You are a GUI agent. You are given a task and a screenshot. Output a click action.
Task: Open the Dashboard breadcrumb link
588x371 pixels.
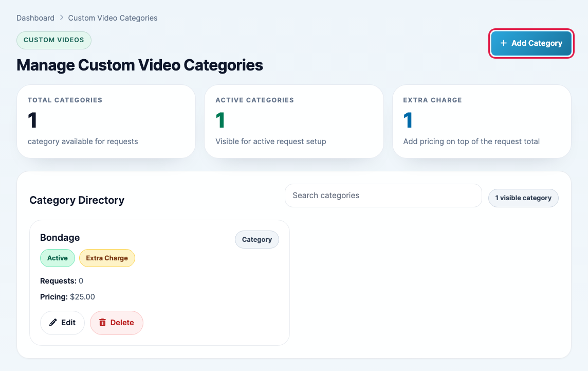pos(35,18)
